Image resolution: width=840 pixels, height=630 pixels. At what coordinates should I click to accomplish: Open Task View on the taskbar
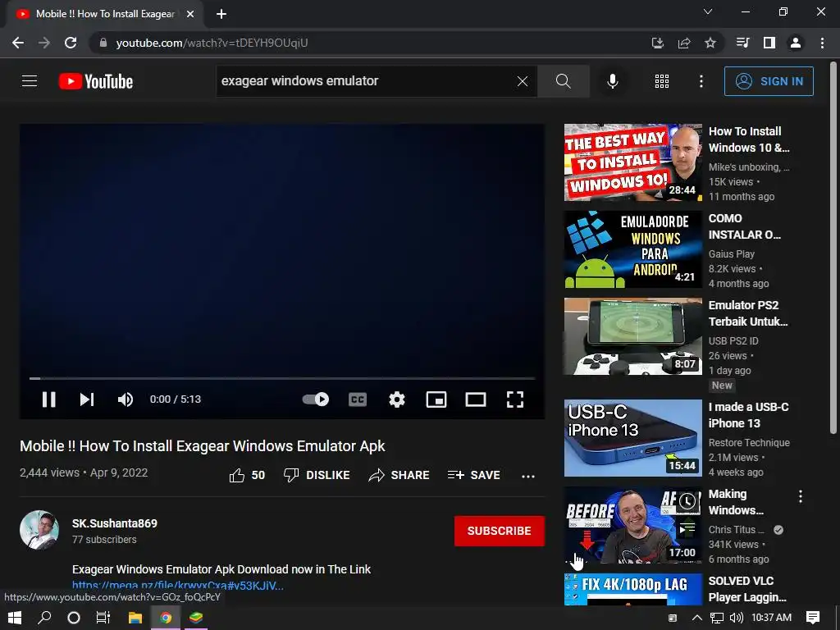[x=103, y=618]
